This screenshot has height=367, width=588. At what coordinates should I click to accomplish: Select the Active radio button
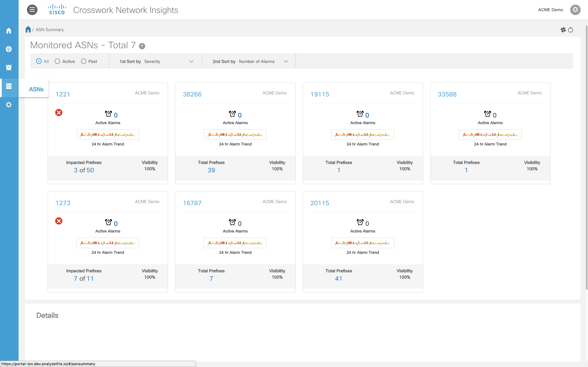click(x=57, y=61)
